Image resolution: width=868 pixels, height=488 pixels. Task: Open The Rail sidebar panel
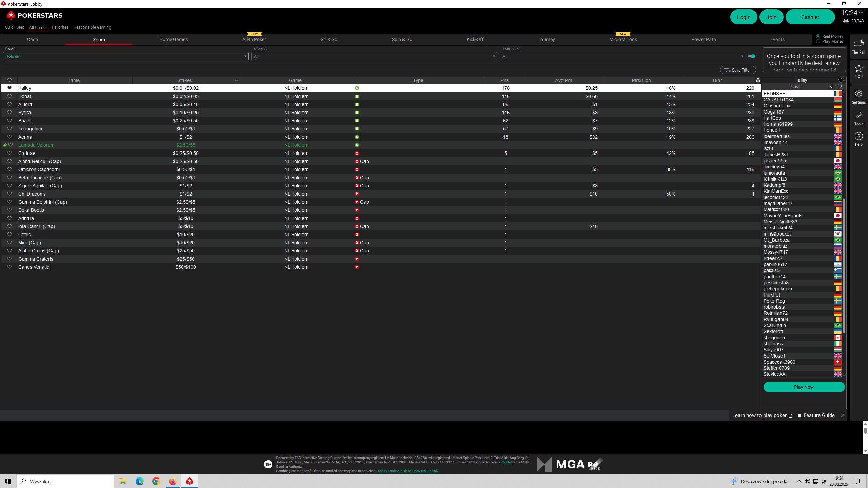859,46
